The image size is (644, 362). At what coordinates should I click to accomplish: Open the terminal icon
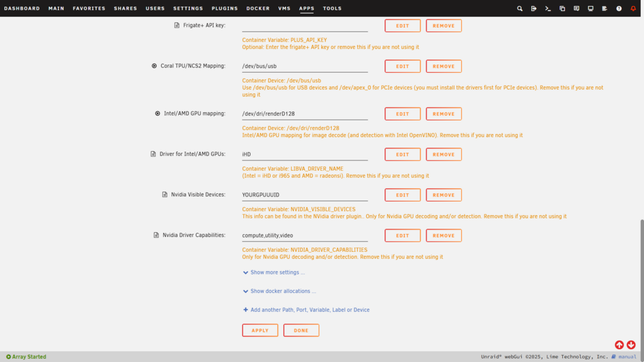point(548,8)
